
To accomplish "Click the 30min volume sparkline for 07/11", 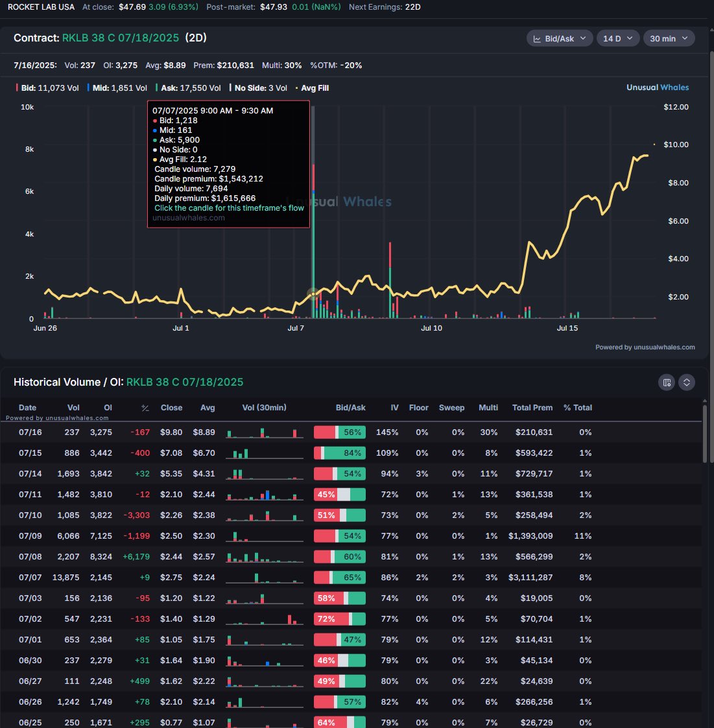I will coord(265,495).
